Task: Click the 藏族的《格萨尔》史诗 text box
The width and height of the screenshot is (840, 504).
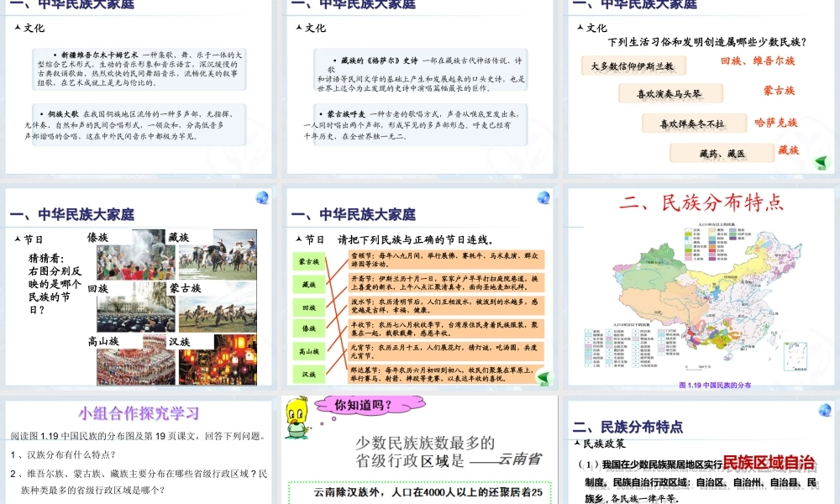Action: click(x=421, y=69)
